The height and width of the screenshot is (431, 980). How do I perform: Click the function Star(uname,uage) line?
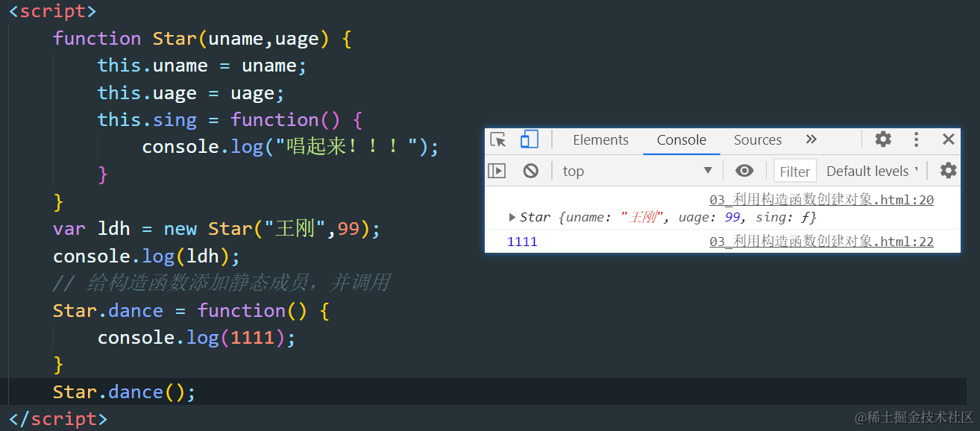pyautogui.click(x=202, y=38)
